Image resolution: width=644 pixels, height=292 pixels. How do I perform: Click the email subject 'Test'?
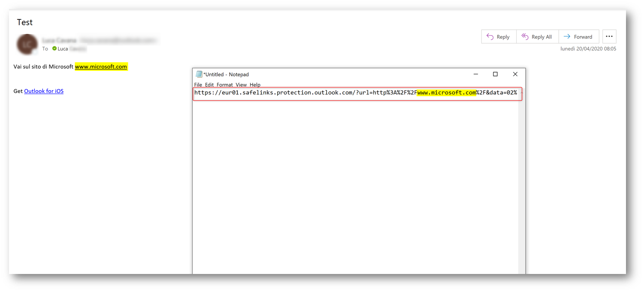coord(25,22)
